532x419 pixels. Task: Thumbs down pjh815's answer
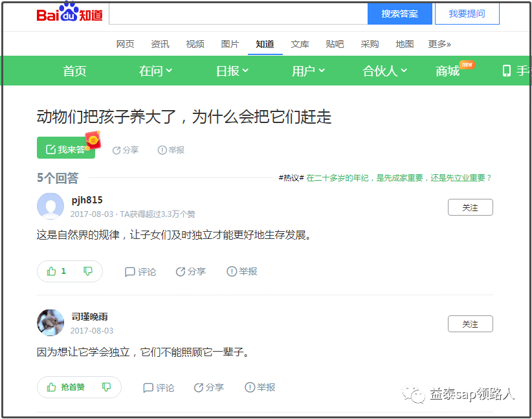[x=88, y=271]
